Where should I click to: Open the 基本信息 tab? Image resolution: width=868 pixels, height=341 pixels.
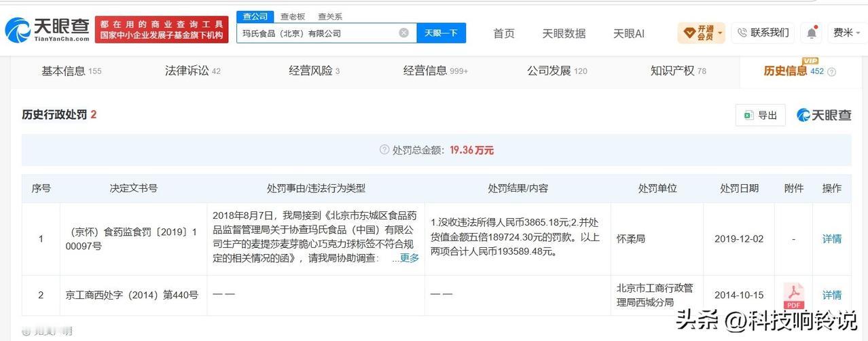point(71,71)
